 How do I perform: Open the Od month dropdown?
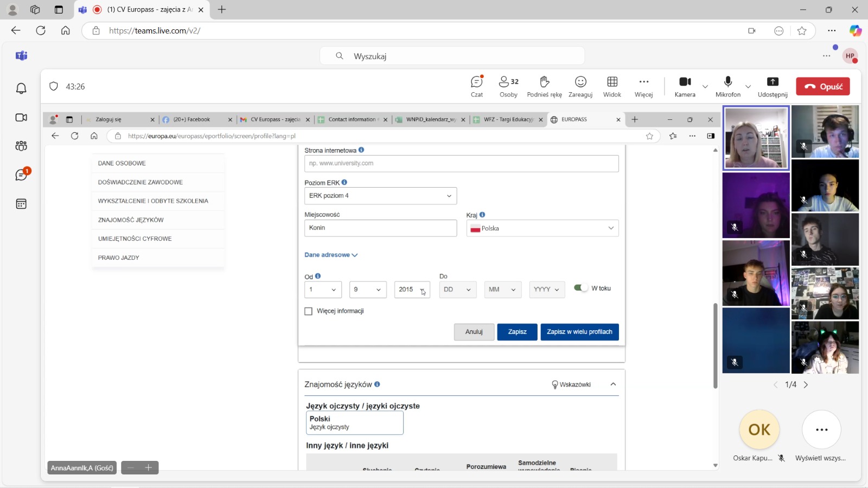point(368,290)
